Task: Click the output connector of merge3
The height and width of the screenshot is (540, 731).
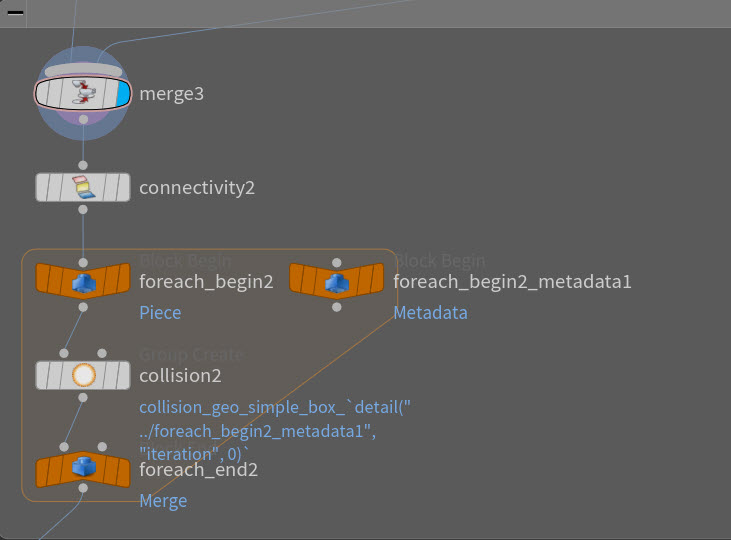Action: click(x=83, y=119)
